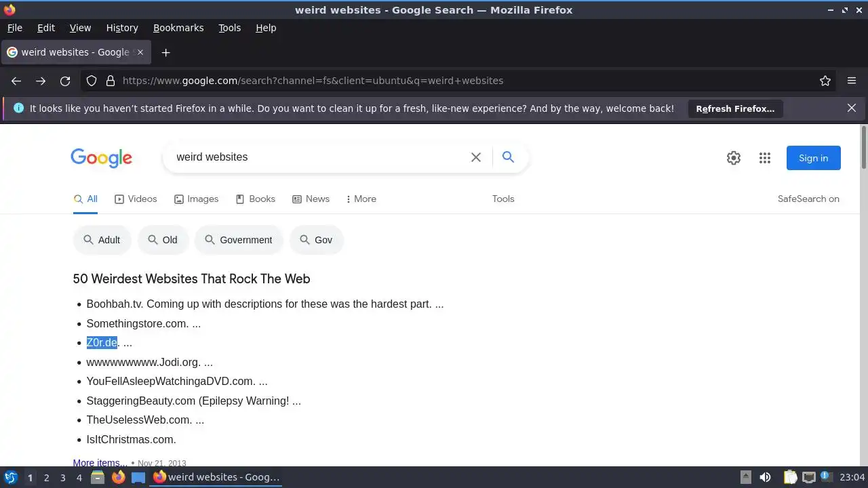Viewport: 868px width, 488px height.
Task: Select the Adult related search chip
Action: point(102,240)
